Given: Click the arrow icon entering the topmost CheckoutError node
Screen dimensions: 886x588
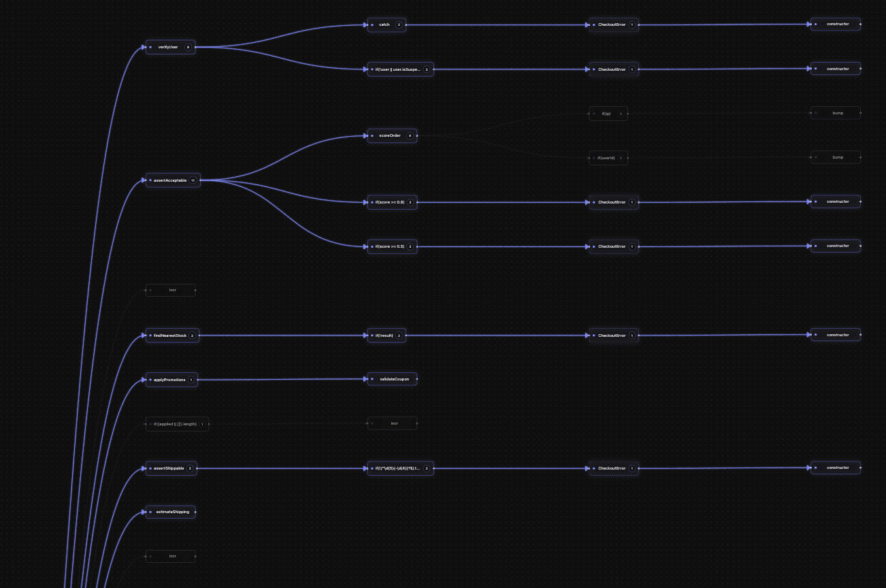Looking at the screenshot, I should tap(588, 24).
